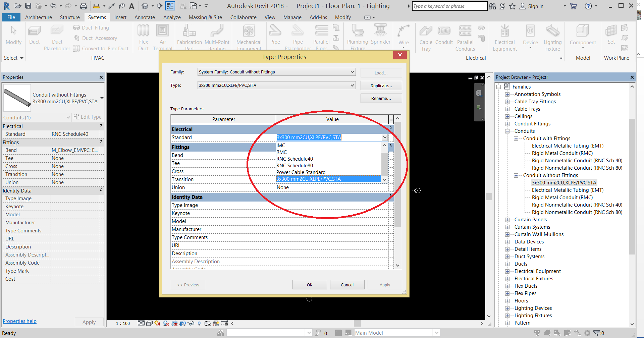Click the binoculars search icon
This screenshot has height=338, width=644.
point(492,6)
